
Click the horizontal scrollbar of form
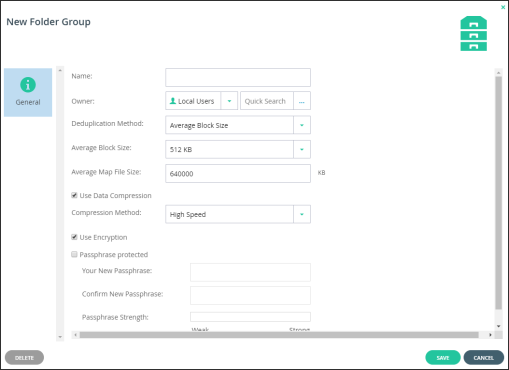pos(279,335)
